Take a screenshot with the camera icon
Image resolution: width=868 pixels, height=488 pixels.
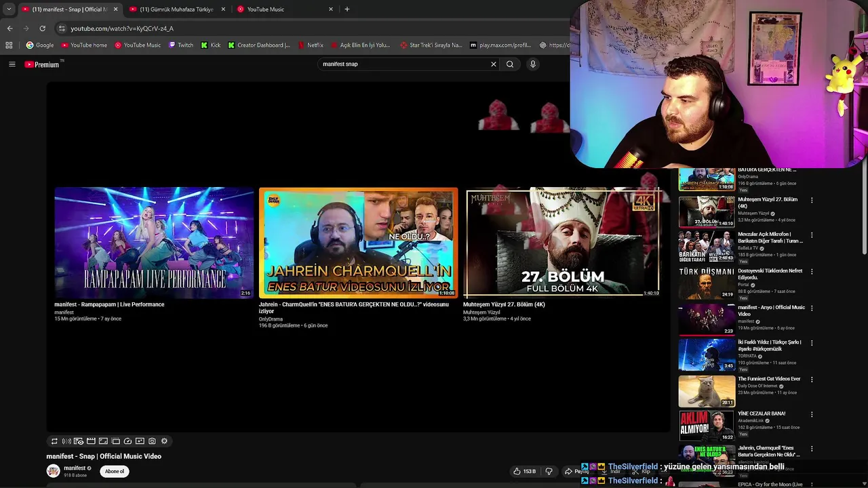(152, 441)
